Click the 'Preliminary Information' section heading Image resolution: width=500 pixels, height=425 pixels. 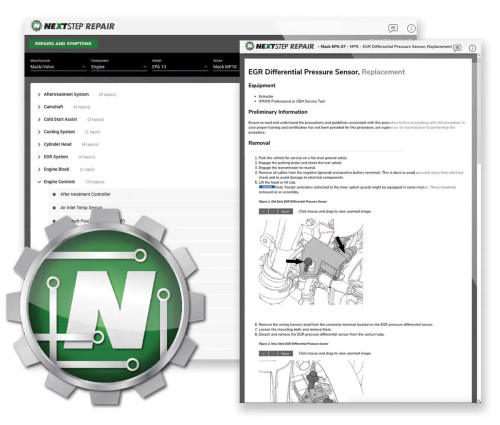point(278,112)
